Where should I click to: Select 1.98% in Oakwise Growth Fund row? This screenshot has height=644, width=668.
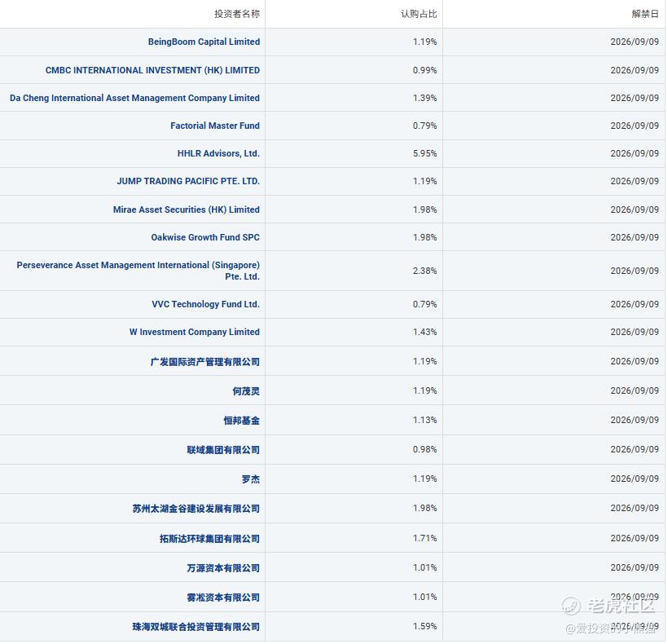click(424, 237)
